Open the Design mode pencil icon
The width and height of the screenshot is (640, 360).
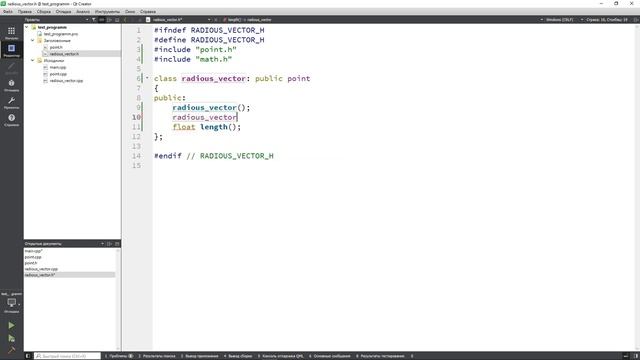11,68
